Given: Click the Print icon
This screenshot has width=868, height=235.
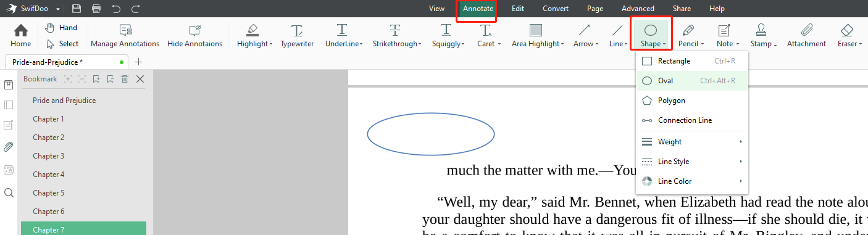Looking at the screenshot, I should [x=96, y=9].
